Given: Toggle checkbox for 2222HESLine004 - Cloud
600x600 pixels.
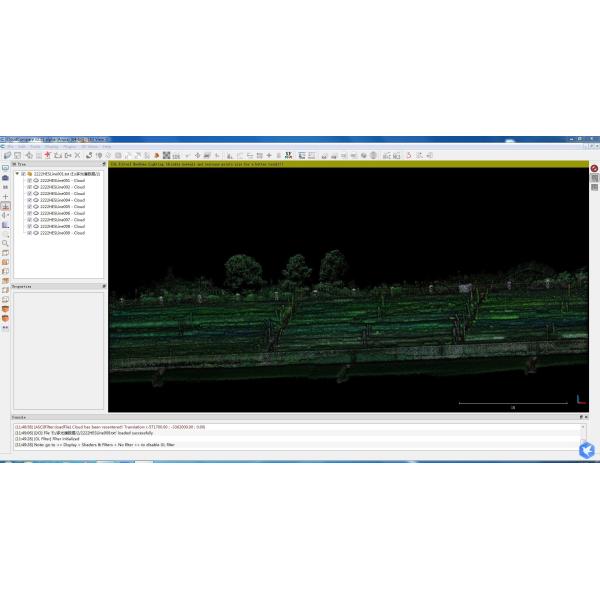Looking at the screenshot, I should tap(29, 200).
